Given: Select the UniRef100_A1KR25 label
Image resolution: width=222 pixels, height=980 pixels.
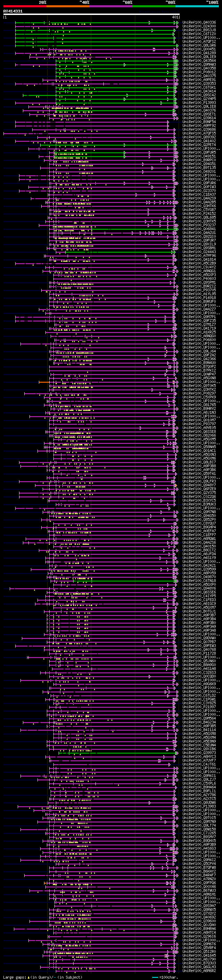Looking at the screenshot, I should pos(199,332).
